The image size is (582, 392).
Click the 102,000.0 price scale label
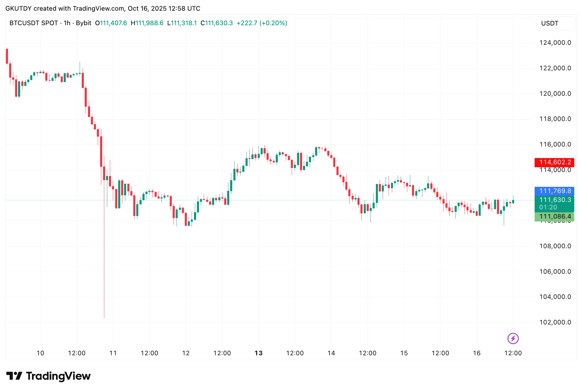(555, 322)
